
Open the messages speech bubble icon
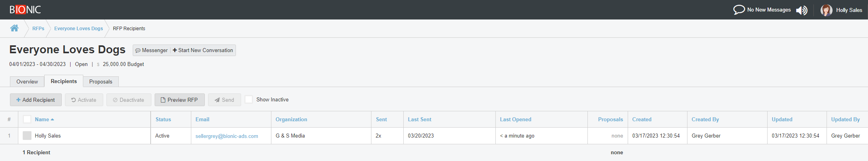click(739, 10)
